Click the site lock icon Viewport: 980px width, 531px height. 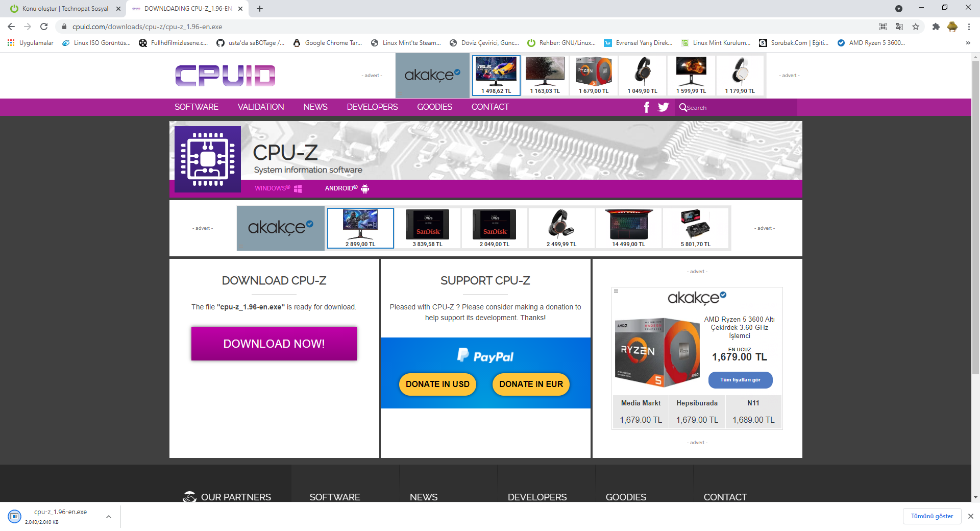click(x=64, y=27)
